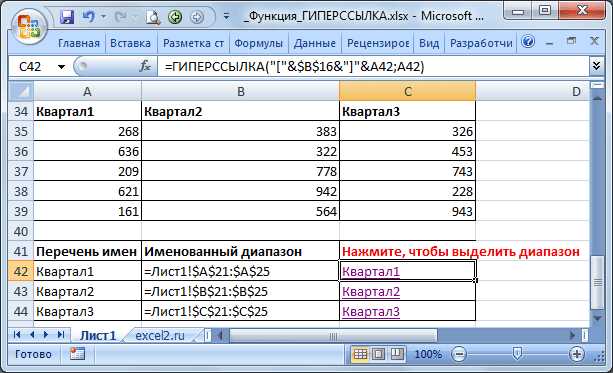613x373 pixels.
Task: Switch to Page Break Preview view
Action: coord(396,354)
